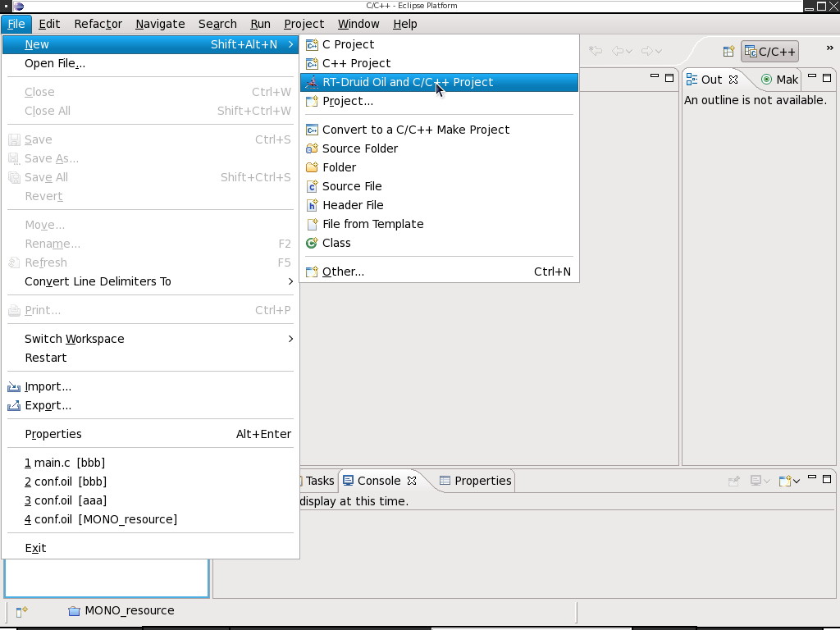Expand the Switch Workspace submenu
Screen dimensions: 840x630
pos(291,339)
